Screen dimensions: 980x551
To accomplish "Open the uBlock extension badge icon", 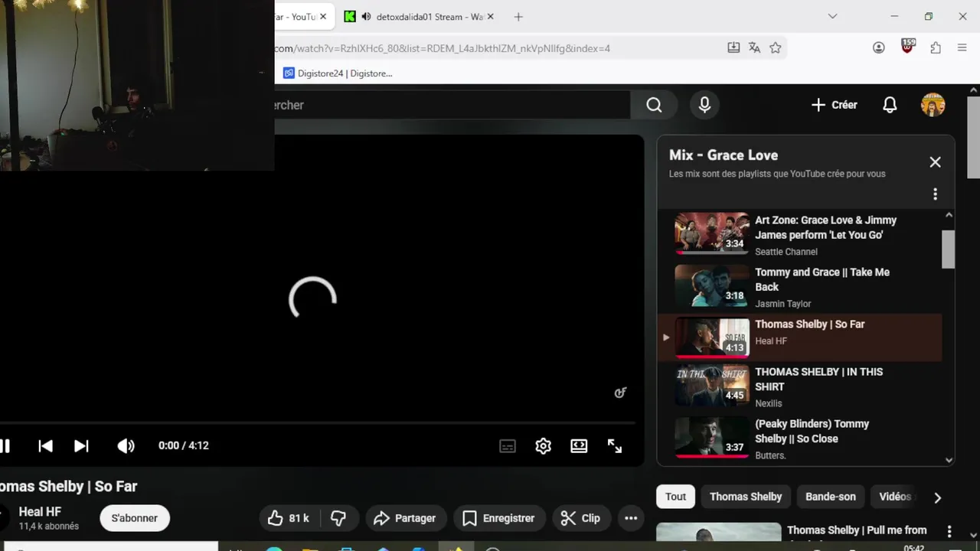I will pos(908,47).
